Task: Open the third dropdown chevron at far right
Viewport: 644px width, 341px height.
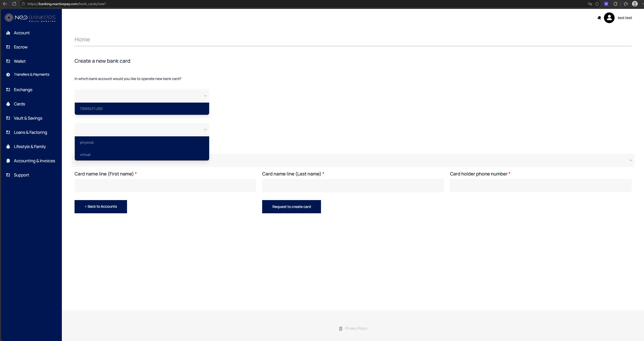Action: tap(631, 160)
